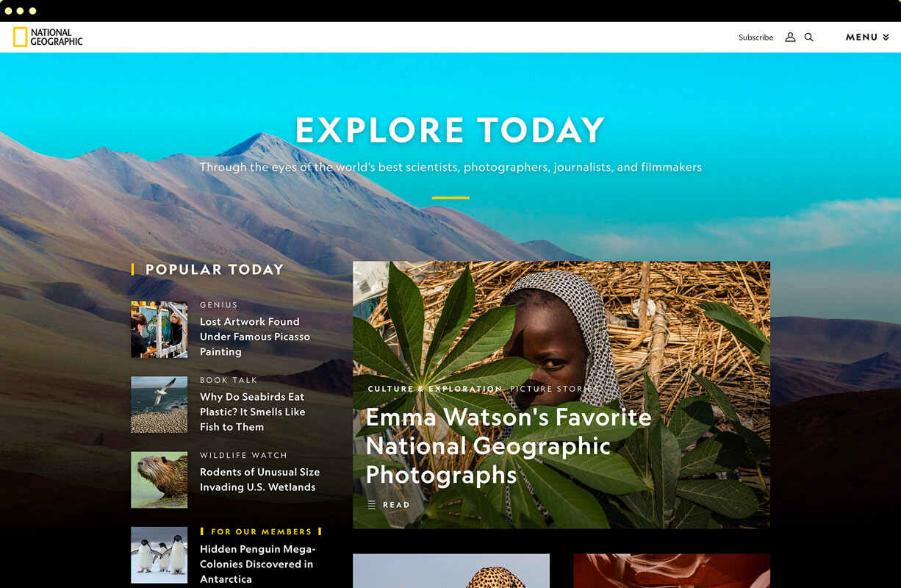Click the leopard-print story card image
Image resolution: width=901 pixels, height=588 pixels.
[451, 571]
